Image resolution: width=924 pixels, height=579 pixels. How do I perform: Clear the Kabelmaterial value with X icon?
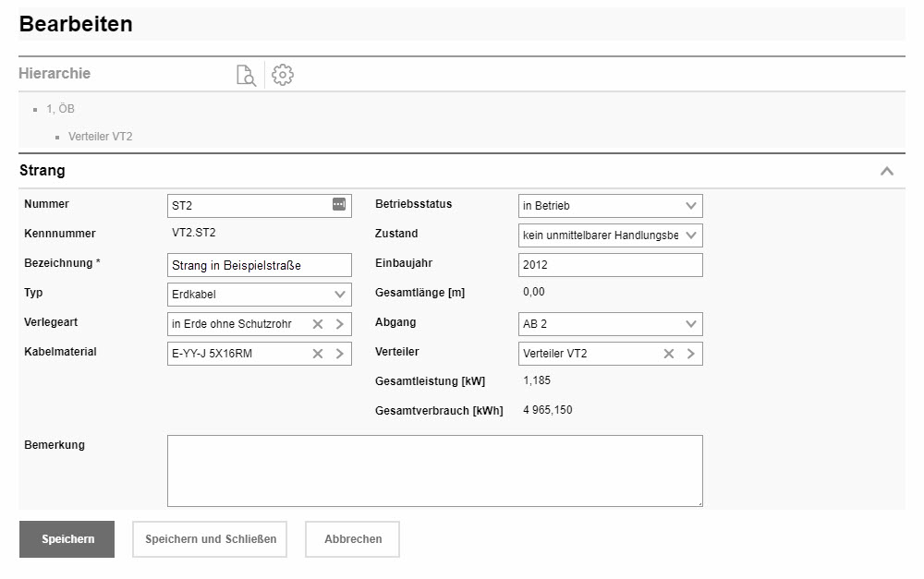pyautogui.click(x=318, y=354)
